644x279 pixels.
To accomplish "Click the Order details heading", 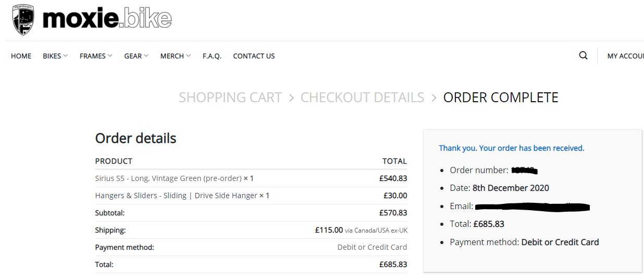I will [x=135, y=138].
